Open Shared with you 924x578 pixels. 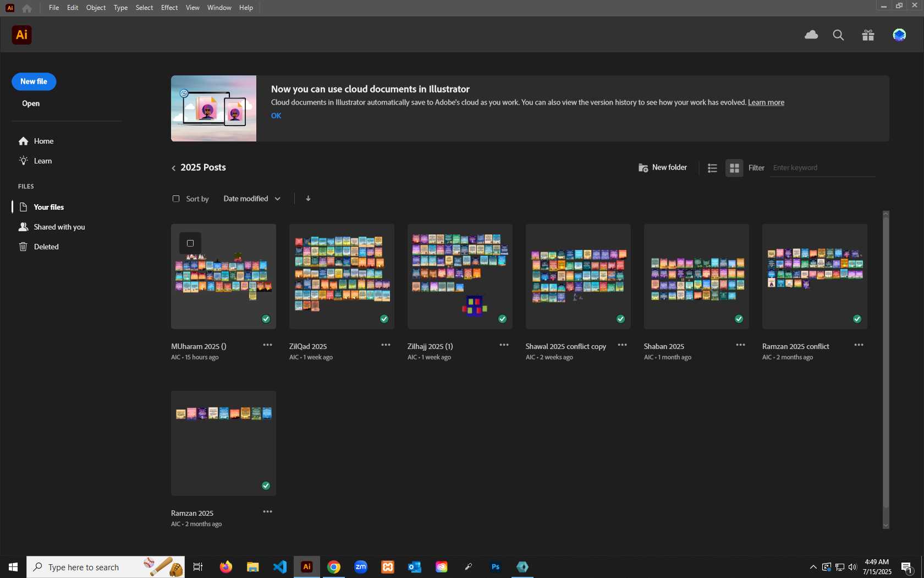click(x=52, y=227)
